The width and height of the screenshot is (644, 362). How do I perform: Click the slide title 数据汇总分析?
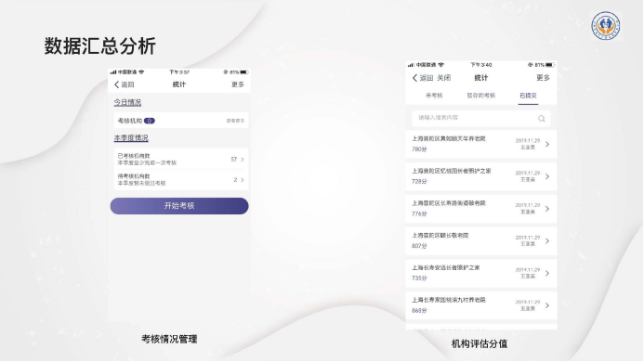pyautogui.click(x=100, y=46)
